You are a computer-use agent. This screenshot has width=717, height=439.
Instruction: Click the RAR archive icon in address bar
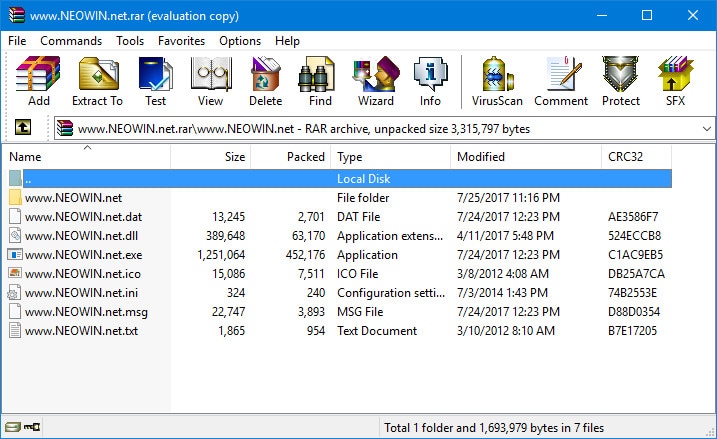(x=64, y=128)
